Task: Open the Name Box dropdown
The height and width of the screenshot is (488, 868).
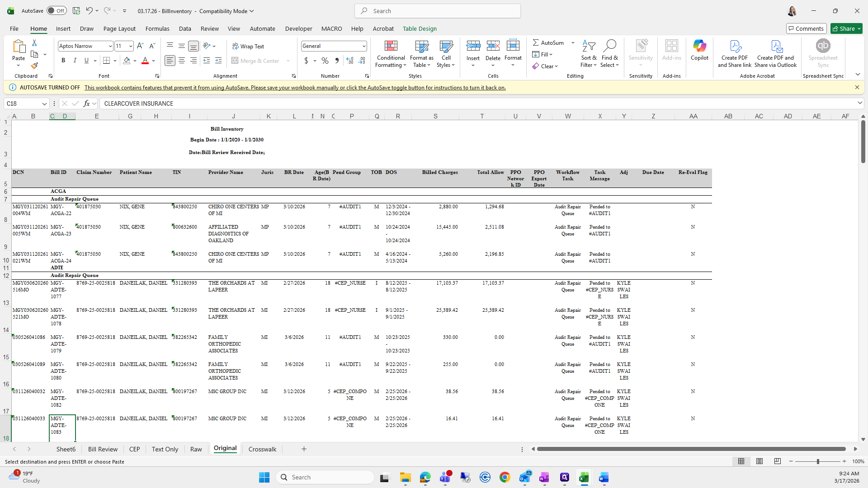Action: point(44,103)
